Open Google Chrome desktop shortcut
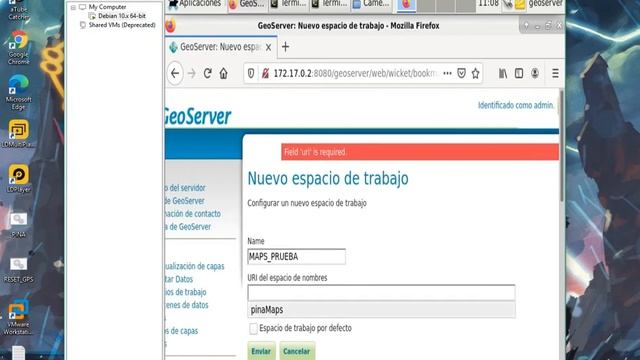640x360 pixels. tap(19, 47)
